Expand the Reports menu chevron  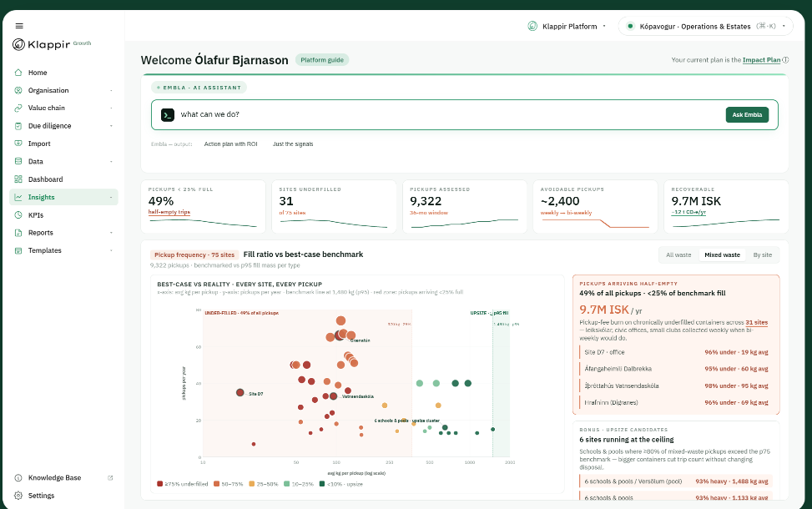pyautogui.click(x=111, y=233)
